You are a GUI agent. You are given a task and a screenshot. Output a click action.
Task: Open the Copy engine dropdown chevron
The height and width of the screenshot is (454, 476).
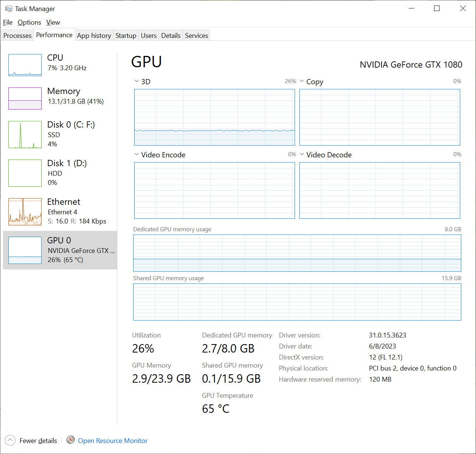pos(302,81)
